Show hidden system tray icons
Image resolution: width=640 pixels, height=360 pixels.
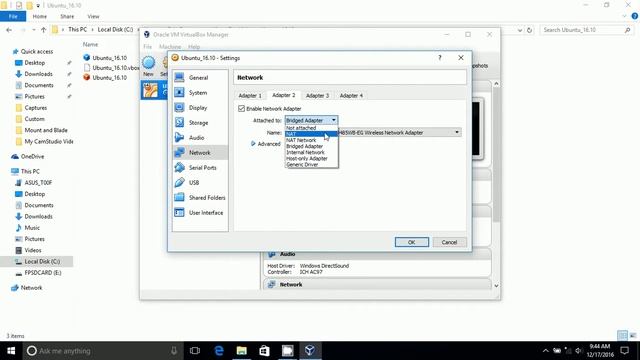[x=545, y=351]
